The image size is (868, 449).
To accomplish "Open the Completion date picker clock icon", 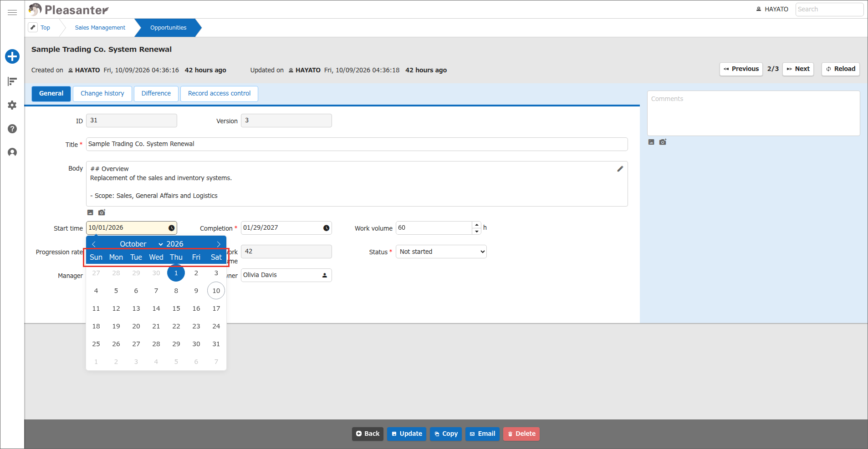I will click(326, 228).
